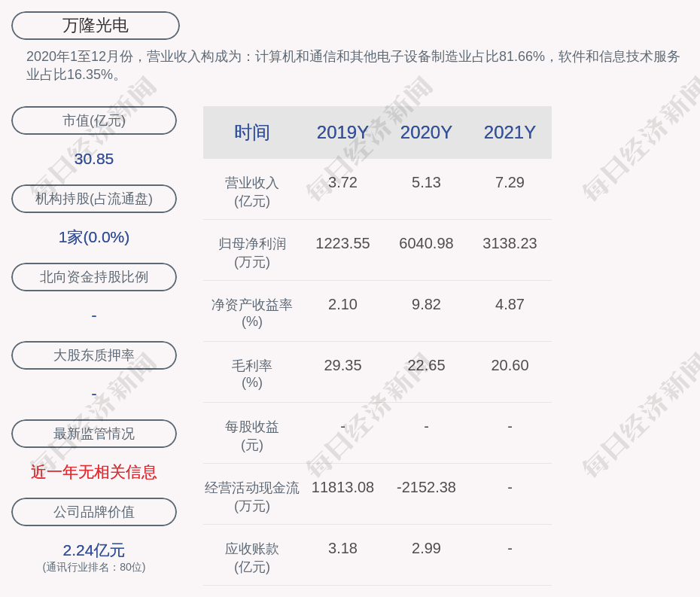
Task: Click the 2021Y column header
Action: coord(510,132)
